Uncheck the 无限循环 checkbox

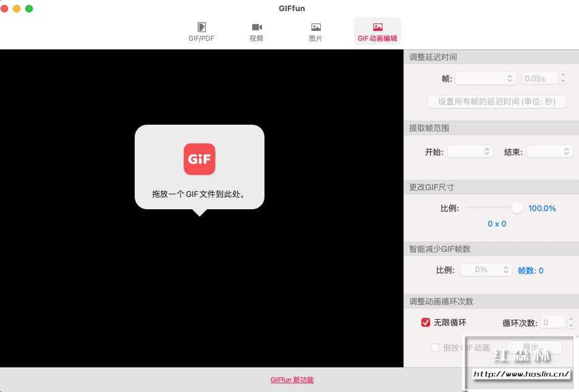[x=425, y=322]
